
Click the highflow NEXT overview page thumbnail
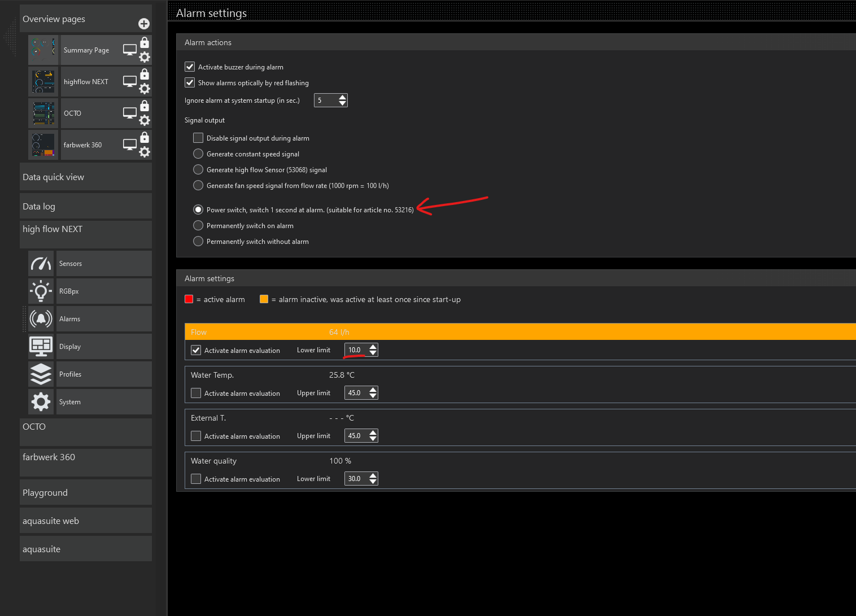coord(43,82)
